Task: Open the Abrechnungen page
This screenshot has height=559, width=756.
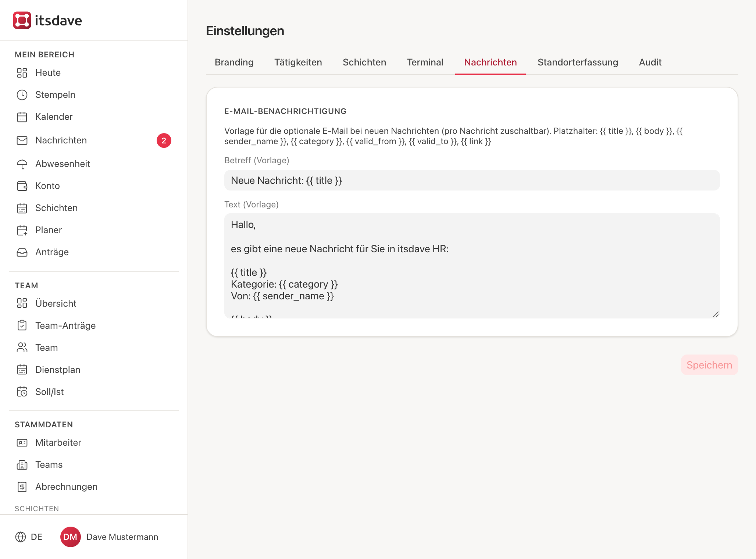Action: point(93,487)
